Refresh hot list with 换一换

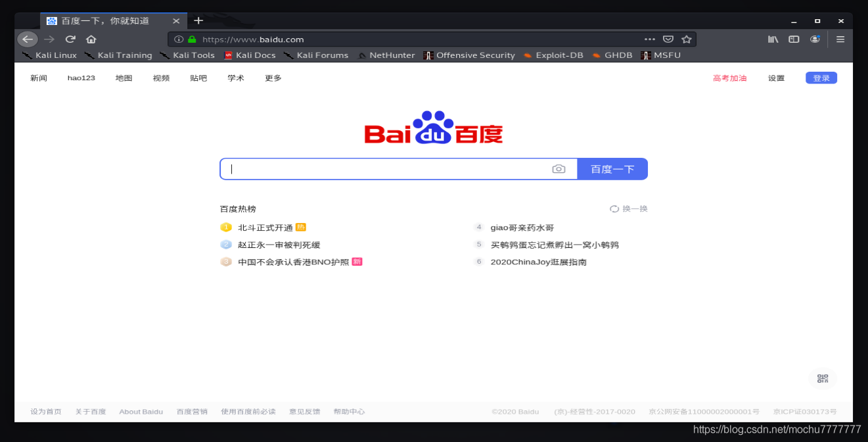click(x=629, y=209)
